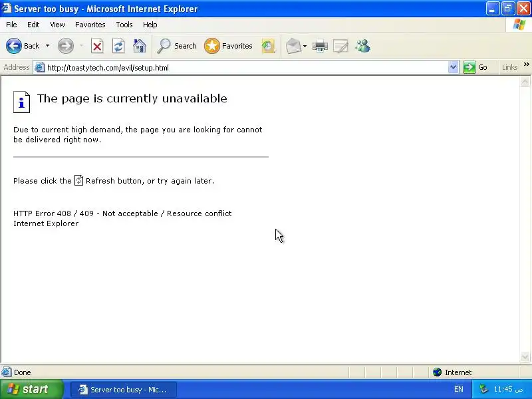Open the Favorites star toolbar button

pos(228,46)
